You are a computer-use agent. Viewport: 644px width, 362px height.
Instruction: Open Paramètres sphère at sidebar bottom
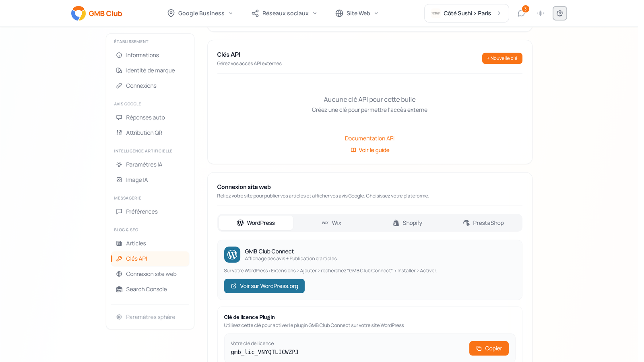tap(150, 317)
